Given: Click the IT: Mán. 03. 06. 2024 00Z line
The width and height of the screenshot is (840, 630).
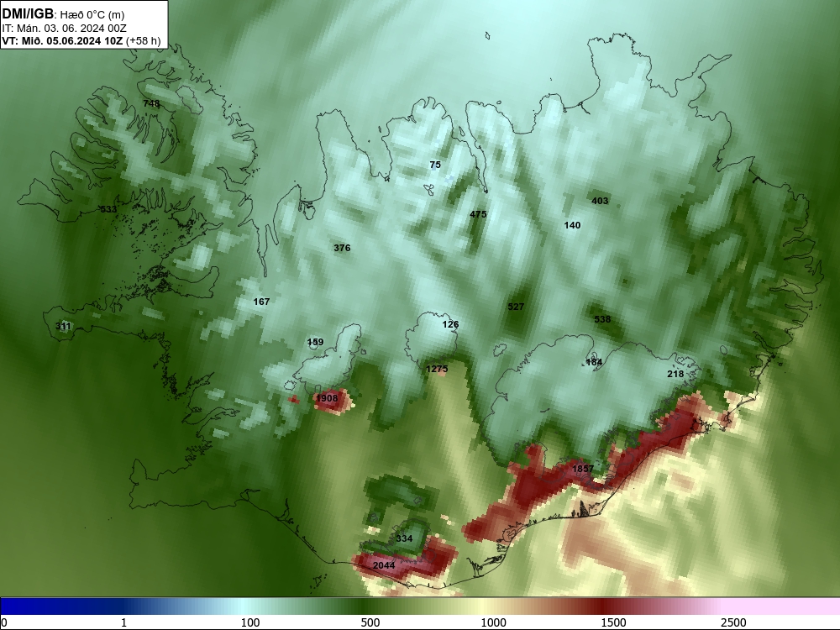Looking at the screenshot, I should [64, 29].
